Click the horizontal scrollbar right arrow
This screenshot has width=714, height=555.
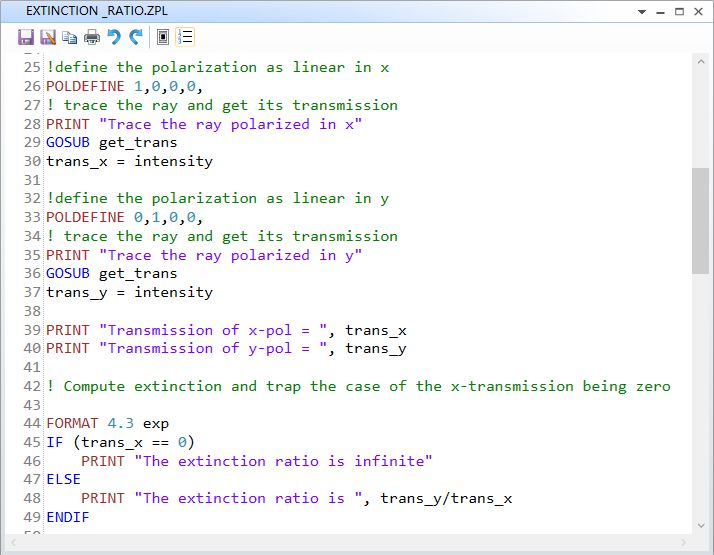[x=683, y=541]
